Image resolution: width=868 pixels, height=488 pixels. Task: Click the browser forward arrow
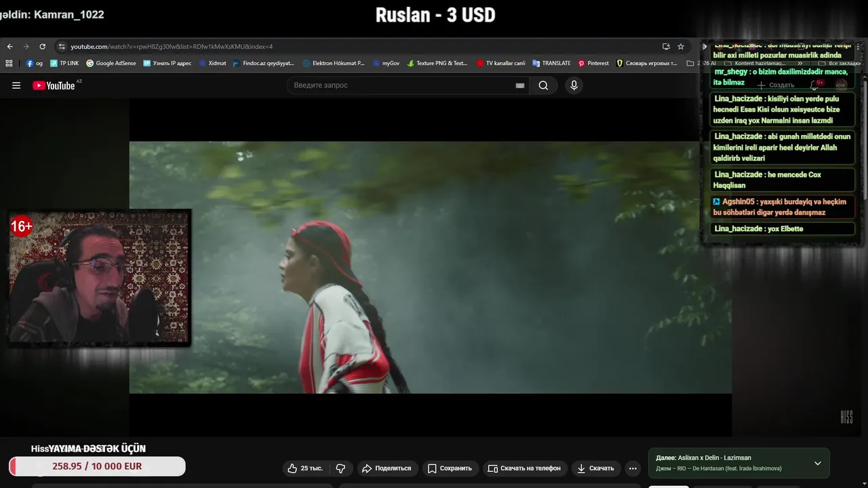tap(26, 47)
